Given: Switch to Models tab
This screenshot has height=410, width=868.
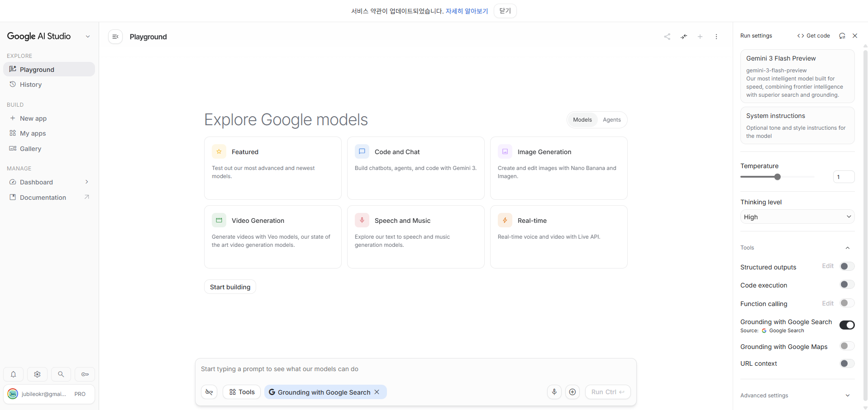Looking at the screenshot, I should (x=582, y=120).
